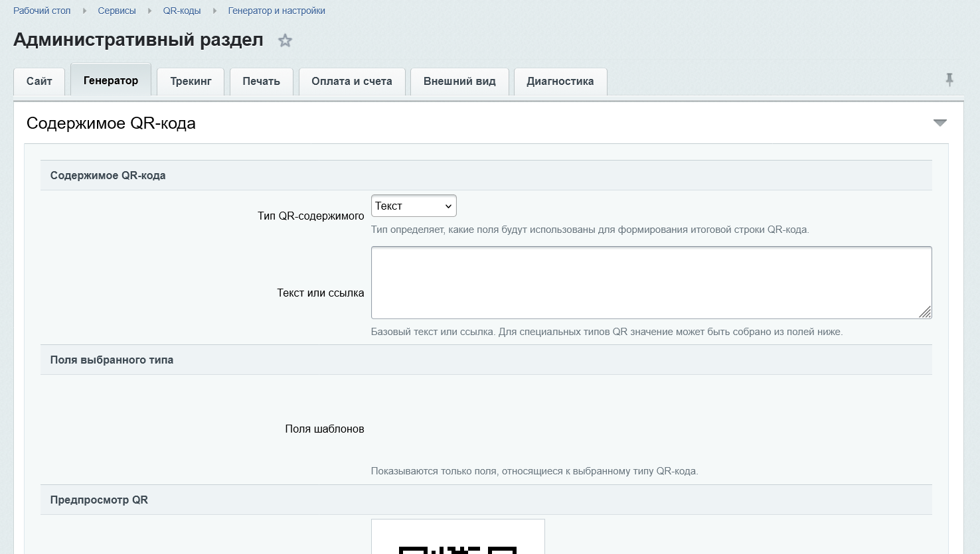This screenshot has width=980, height=554.
Task: Switch to the Внешний вид tab
Action: (459, 82)
